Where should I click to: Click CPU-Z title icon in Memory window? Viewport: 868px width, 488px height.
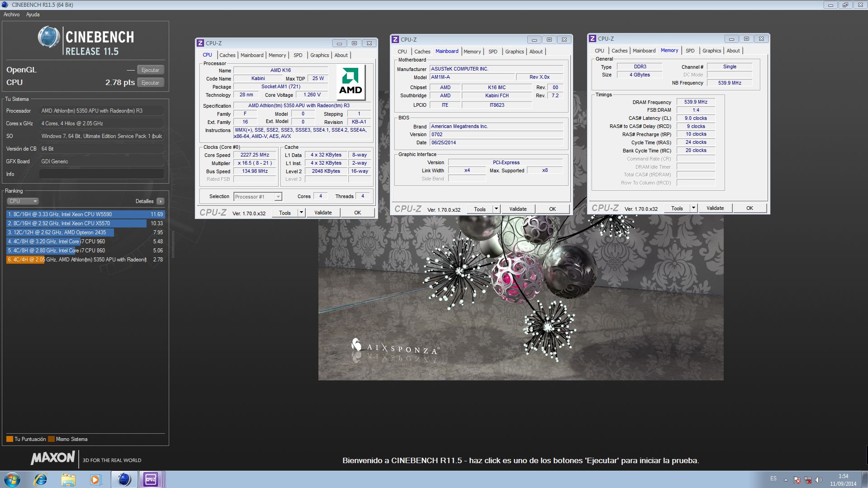pos(593,38)
